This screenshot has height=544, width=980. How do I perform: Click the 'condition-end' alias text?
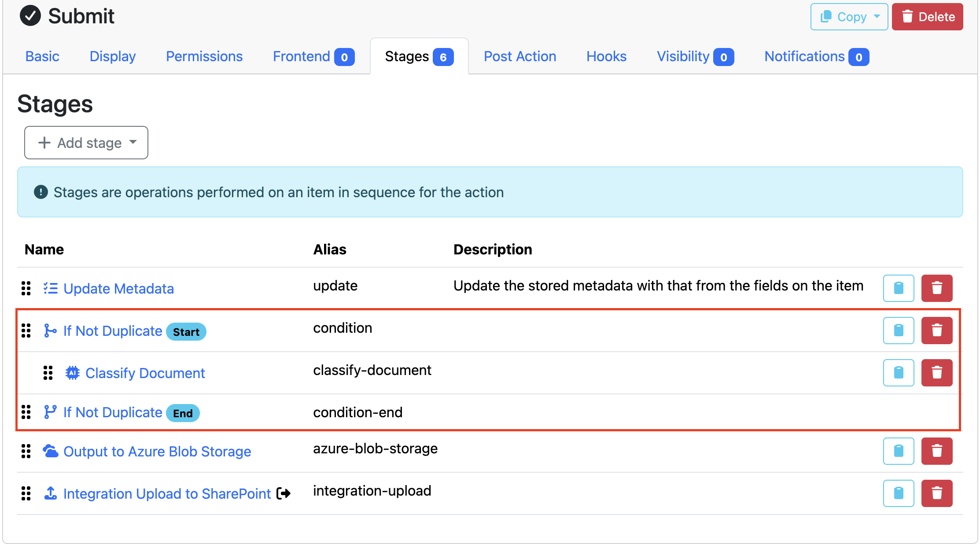(x=357, y=412)
